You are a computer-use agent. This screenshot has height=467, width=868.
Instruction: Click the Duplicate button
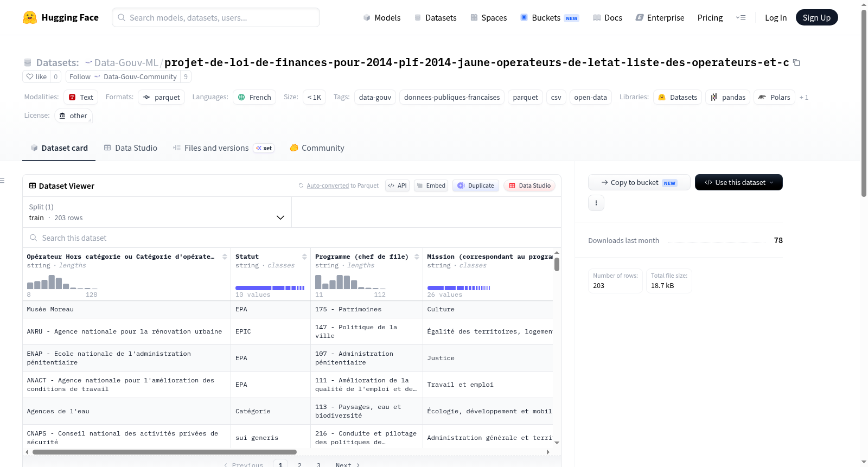click(476, 185)
